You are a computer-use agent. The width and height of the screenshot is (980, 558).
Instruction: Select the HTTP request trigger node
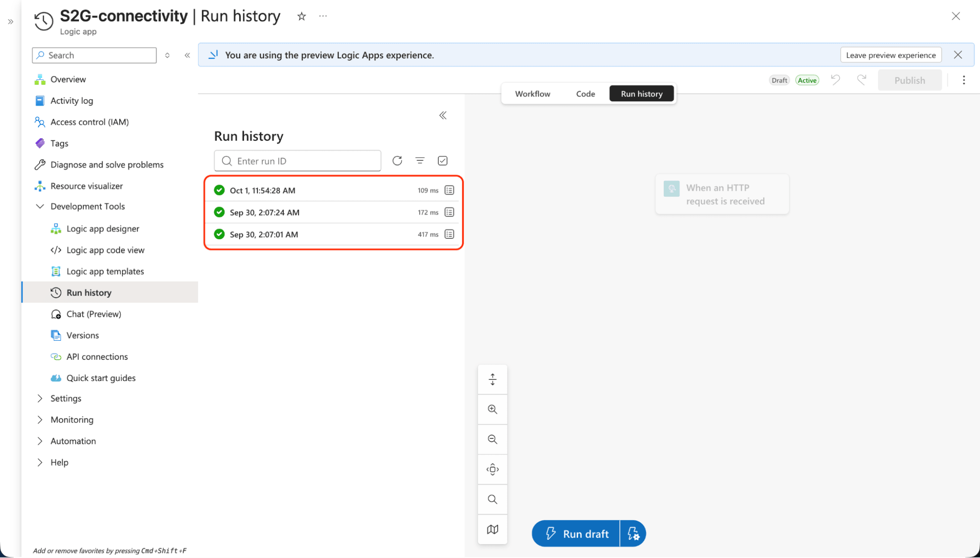tap(722, 194)
